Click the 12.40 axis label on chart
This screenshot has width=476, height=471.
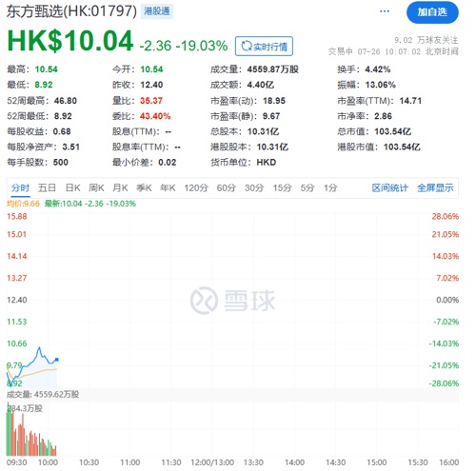17,300
